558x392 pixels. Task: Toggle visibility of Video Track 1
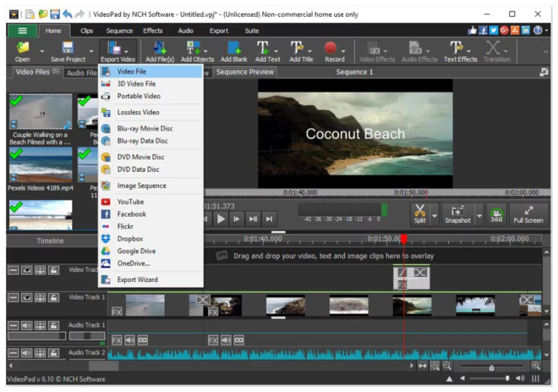26,297
